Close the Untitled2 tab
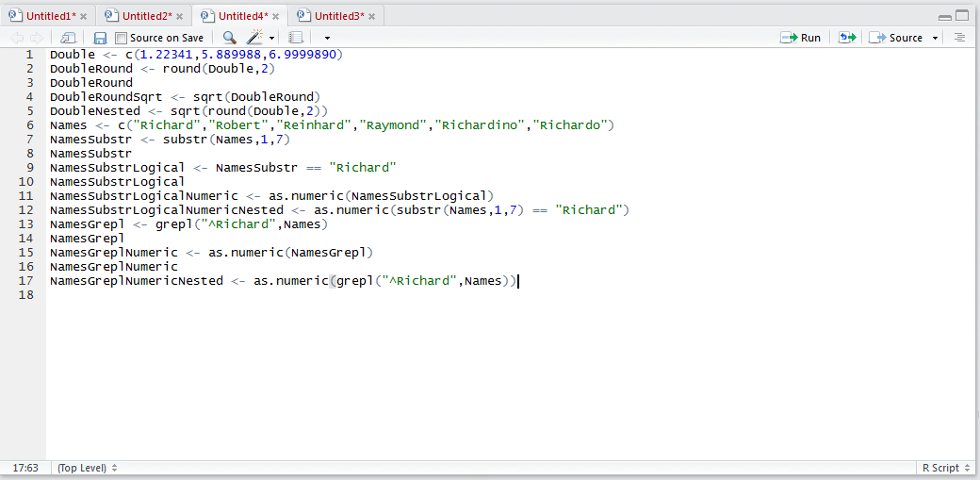 pyautogui.click(x=179, y=16)
